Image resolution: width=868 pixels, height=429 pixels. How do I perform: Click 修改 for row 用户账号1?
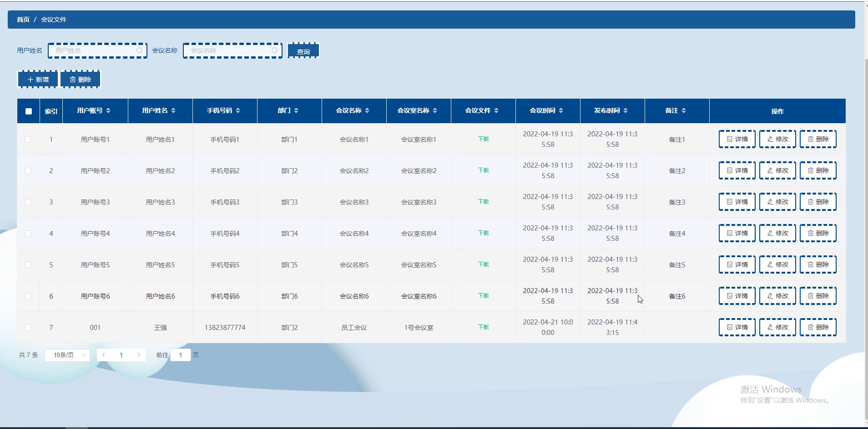(x=777, y=139)
